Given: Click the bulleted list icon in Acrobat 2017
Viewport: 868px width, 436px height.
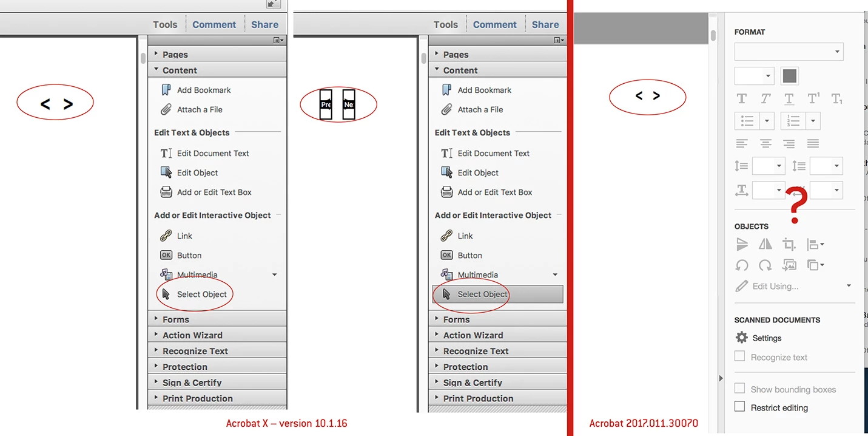Looking at the screenshot, I should point(747,121).
